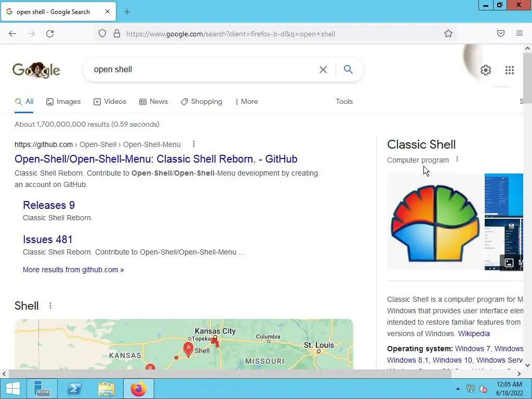Clear the search box with the X icon
Image resolution: width=532 pixels, height=399 pixels.
point(323,70)
